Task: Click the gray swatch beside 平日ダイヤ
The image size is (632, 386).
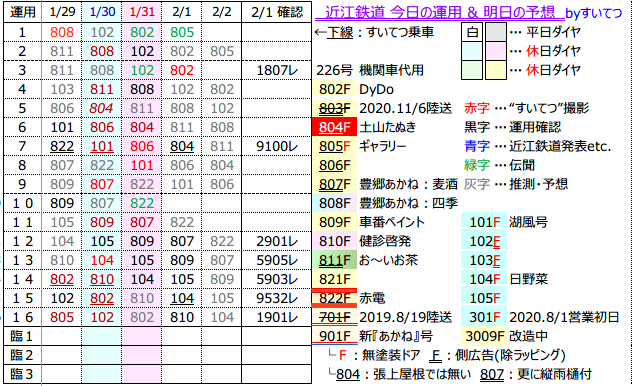Action: coord(496,32)
